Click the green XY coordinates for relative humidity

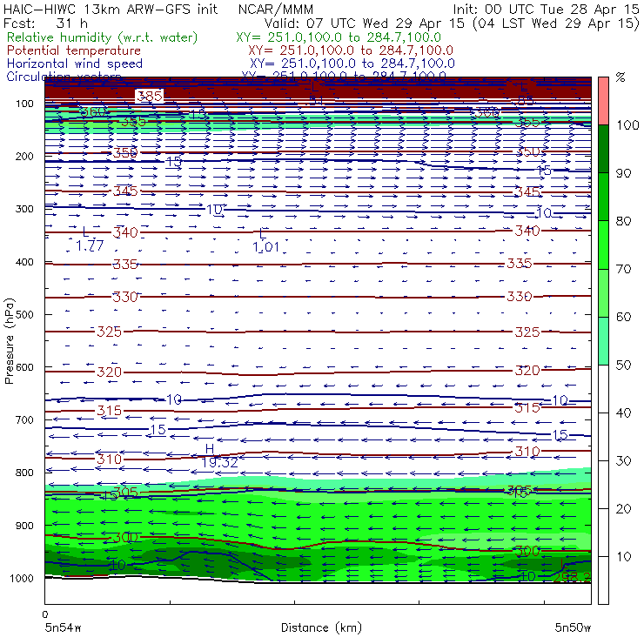click(339, 37)
